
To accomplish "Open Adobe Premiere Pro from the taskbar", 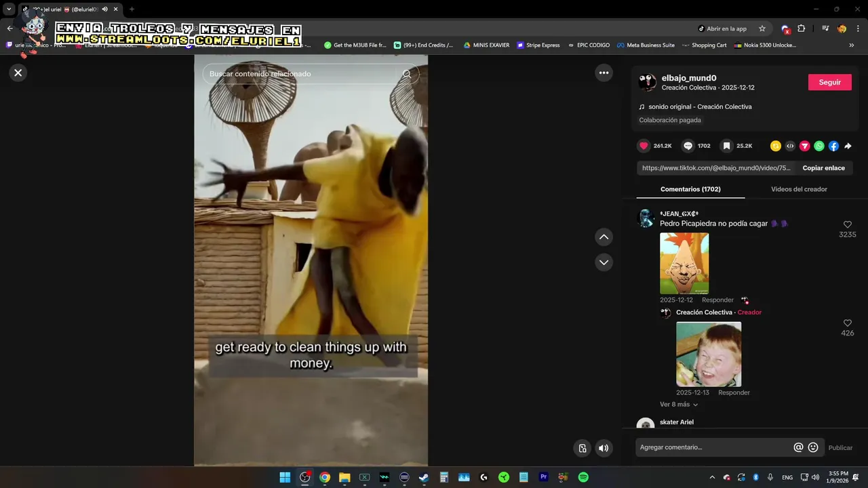I will coord(543,477).
